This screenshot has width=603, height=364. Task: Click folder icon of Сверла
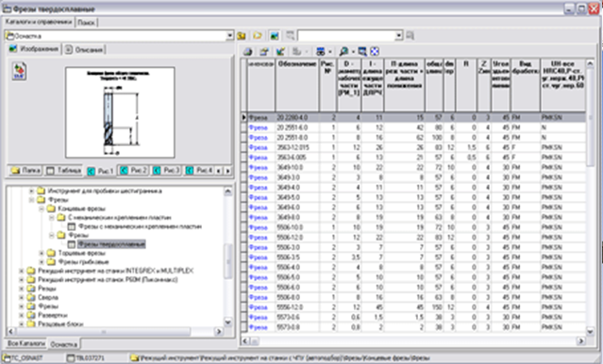click(x=31, y=297)
